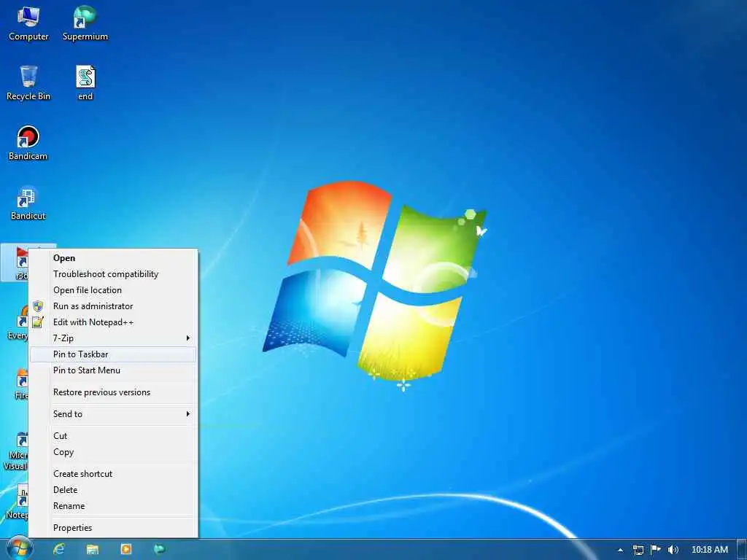Image resolution: width=747 pixels, height=560 pixels.
Task: Choose Cut in the context menu
Action: click(113, 436)
